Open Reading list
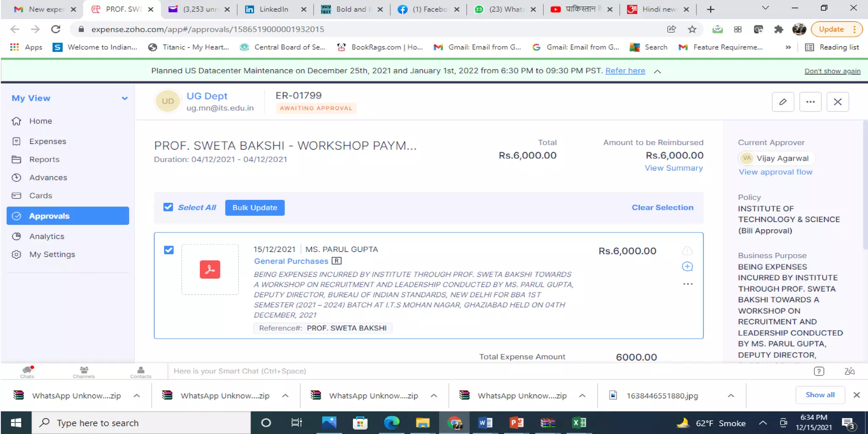 pyautogui.click(x=832, y=47)
